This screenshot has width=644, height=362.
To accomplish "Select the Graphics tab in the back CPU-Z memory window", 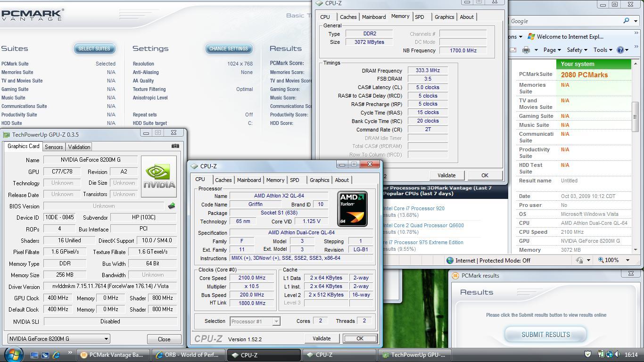I will (444, 17).
